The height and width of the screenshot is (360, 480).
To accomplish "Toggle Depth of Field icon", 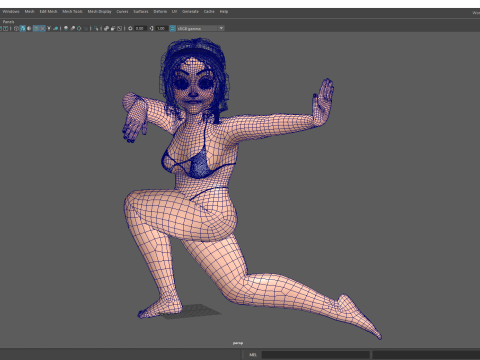I will [86, 29].
